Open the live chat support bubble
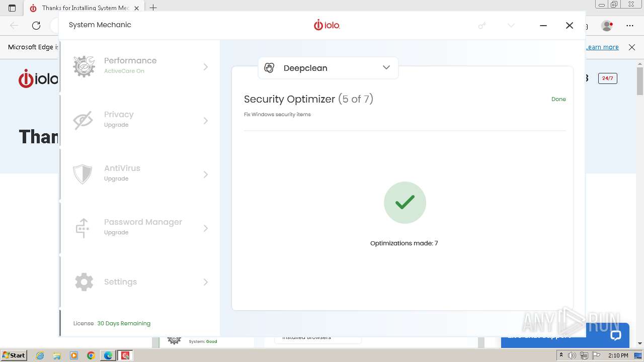Viewport: 644px width, 362px height. (x=616, y=335)
